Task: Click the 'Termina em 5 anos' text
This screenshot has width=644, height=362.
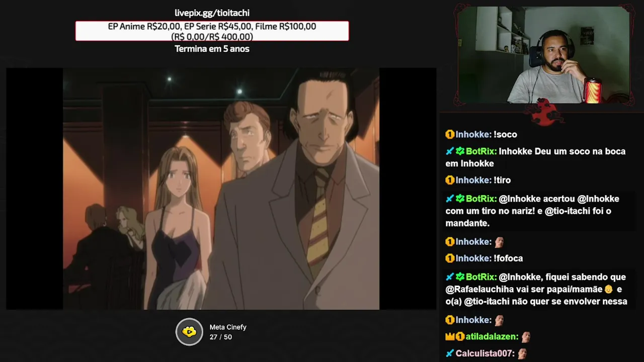Action: click(x=212, y=49)
